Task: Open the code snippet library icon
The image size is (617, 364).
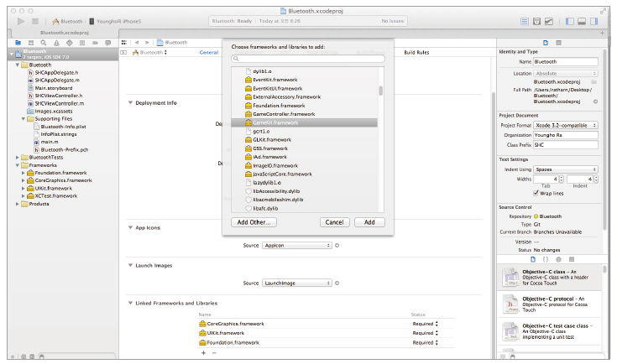Action: 545,259
